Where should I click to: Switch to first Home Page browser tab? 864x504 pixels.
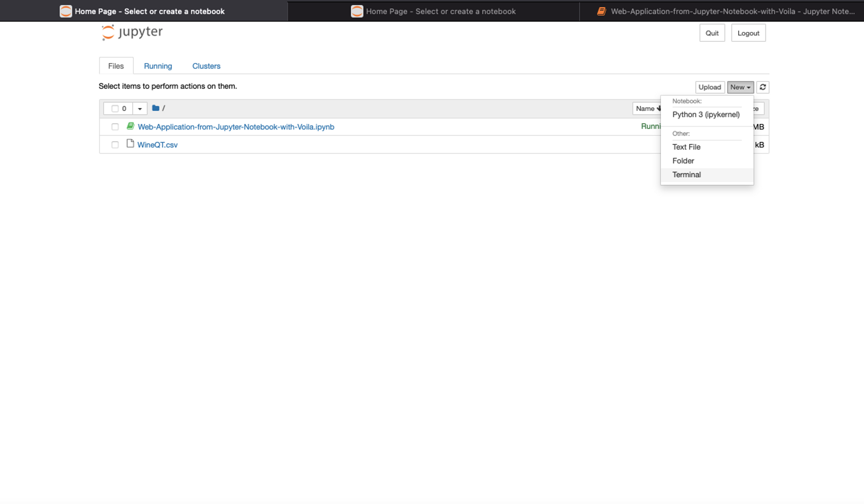coord(143,11)
